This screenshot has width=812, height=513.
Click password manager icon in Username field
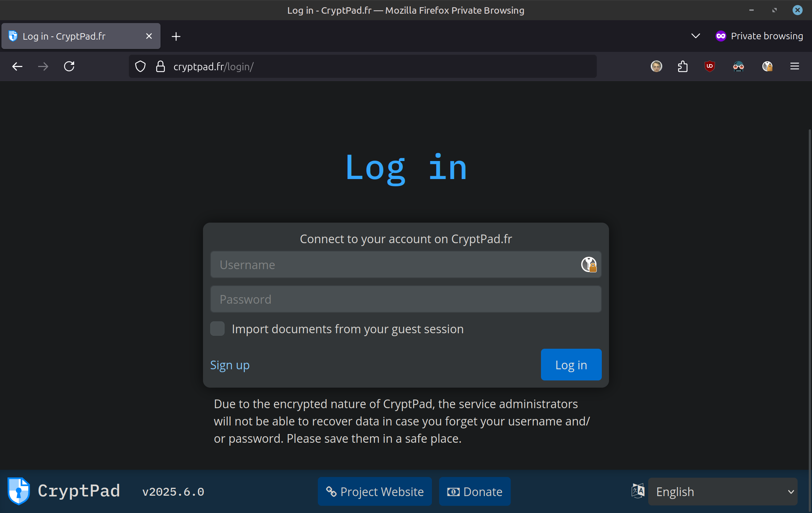(x=589, y=265)
